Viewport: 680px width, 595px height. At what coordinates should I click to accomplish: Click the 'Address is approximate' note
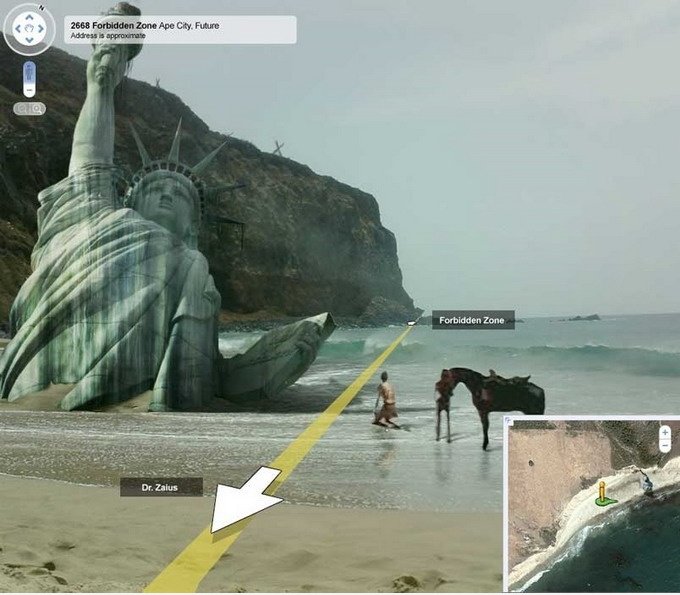[x=108, y=36]
